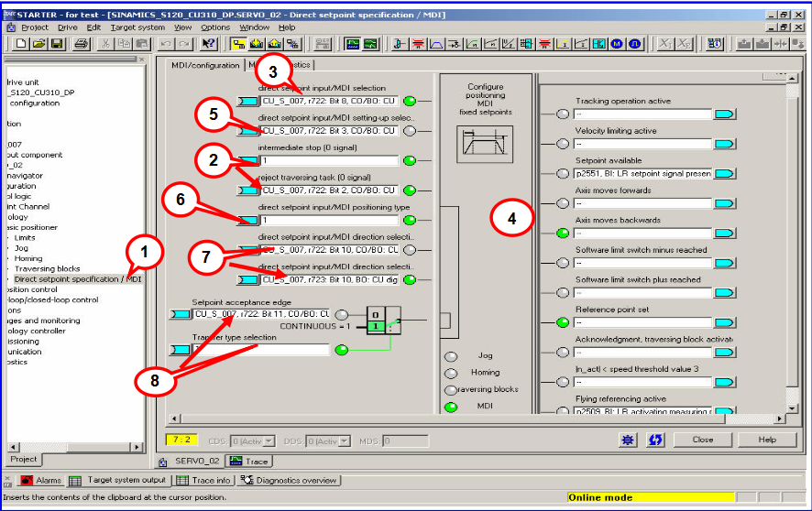Click the blue refresh icon left of Close

[x=656, y=440]
